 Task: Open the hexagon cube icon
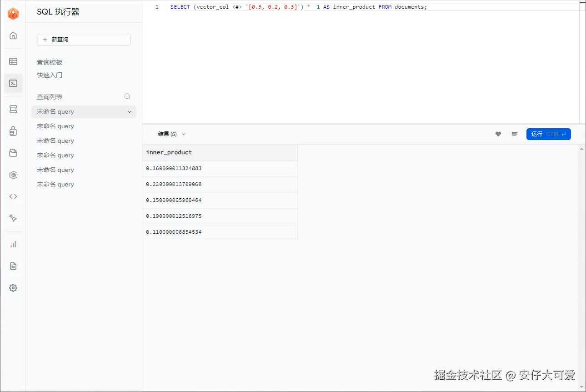(13, 175)
